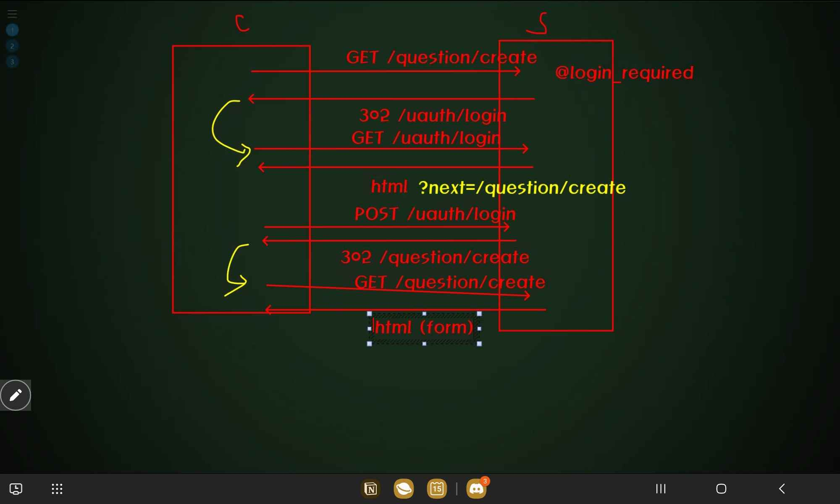The width and height of the screenshot is (840, 504).
Task: Switch to page 2 circle
Action: (x=12, y=46)
